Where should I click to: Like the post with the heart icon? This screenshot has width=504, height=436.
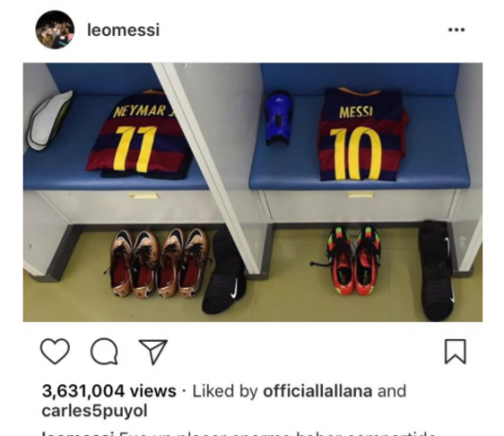pyautogui.click(x=55, y=351)
